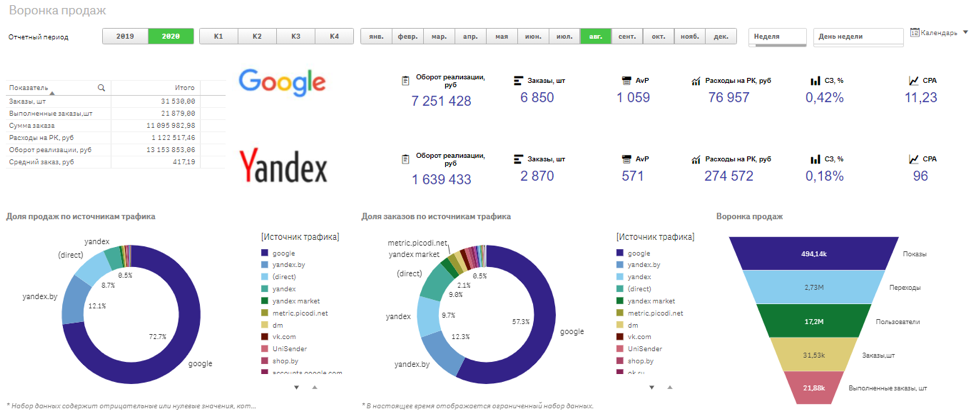
Task: Select the К1 quarter tab
Action: tap(219, 36)
